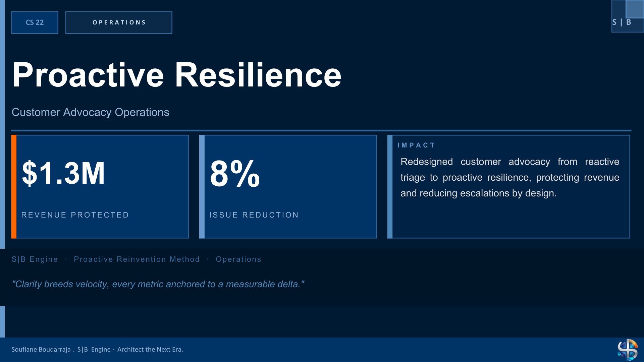This screenshot has height=362, width=644.
Task: Click the Redesigned customer advocacy paragraph
Action: click(x=510, y=177)
